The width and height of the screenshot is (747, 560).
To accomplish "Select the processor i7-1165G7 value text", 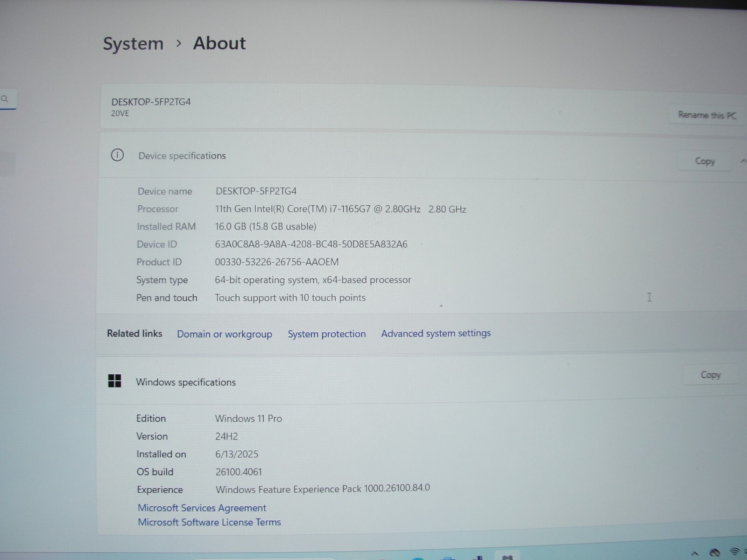I will pyautogui.click(x=341, y=209).
